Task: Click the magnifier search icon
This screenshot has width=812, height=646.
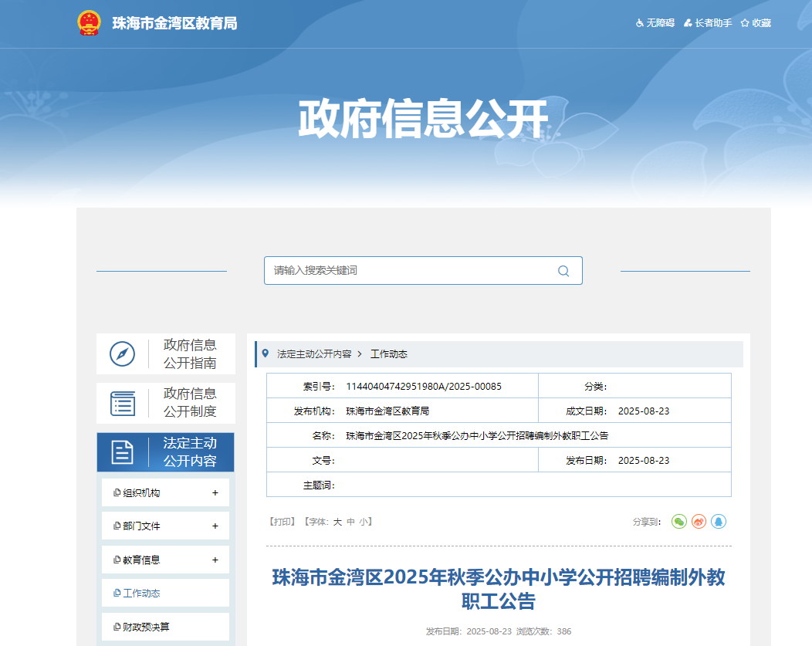Action: (563, 271)
